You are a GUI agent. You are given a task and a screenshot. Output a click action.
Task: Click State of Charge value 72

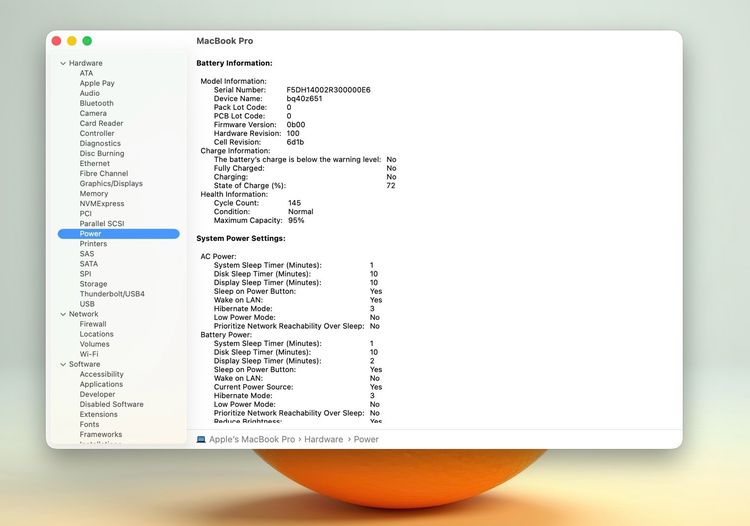tap(391, 186)
